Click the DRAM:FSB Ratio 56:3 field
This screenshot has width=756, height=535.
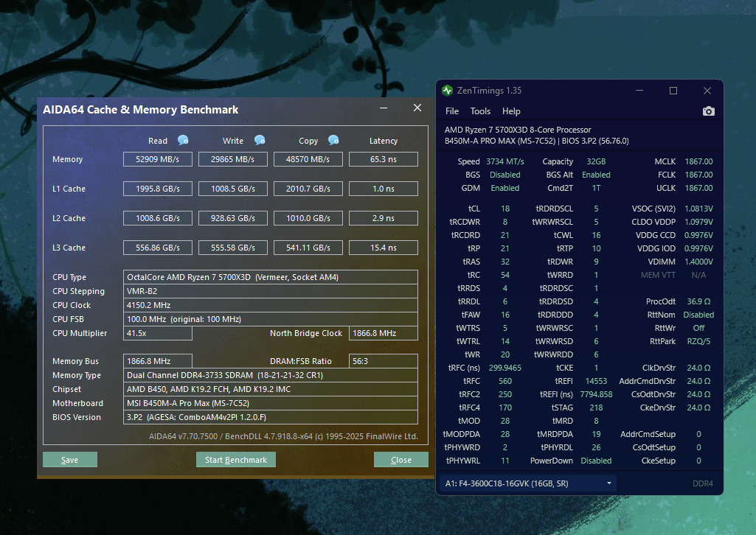pos(384,361)
